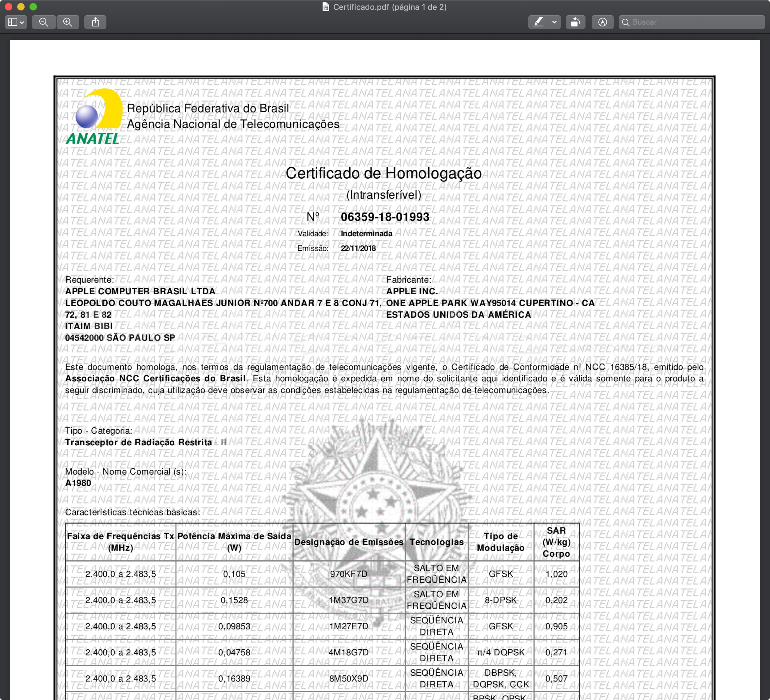
Task: Open the Share button in toolbar
Action: (96, 22)
